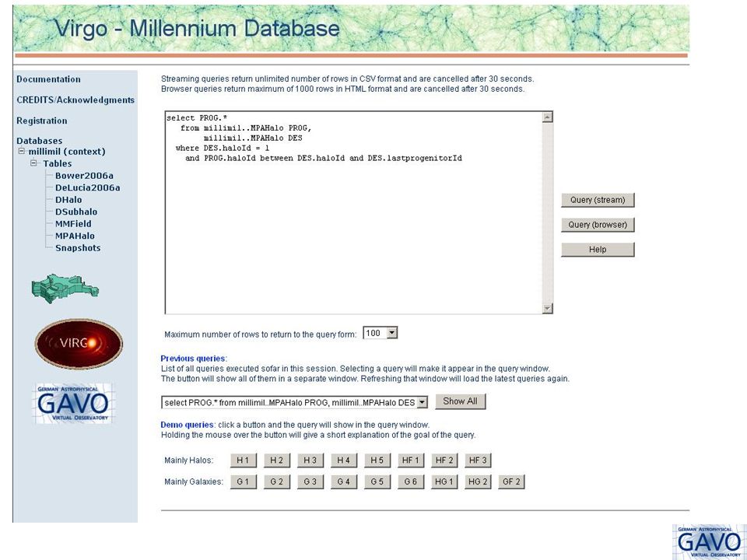This screenshot has height=560, width=747.
Task: Select millimil (context) in the tree
Action: point(67,152)
